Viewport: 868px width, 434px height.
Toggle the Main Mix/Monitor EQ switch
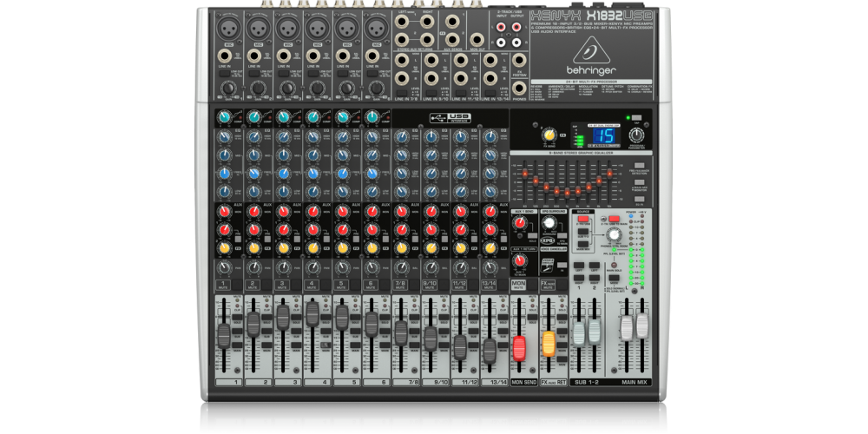pyautogui.click(x=640, y=184)
